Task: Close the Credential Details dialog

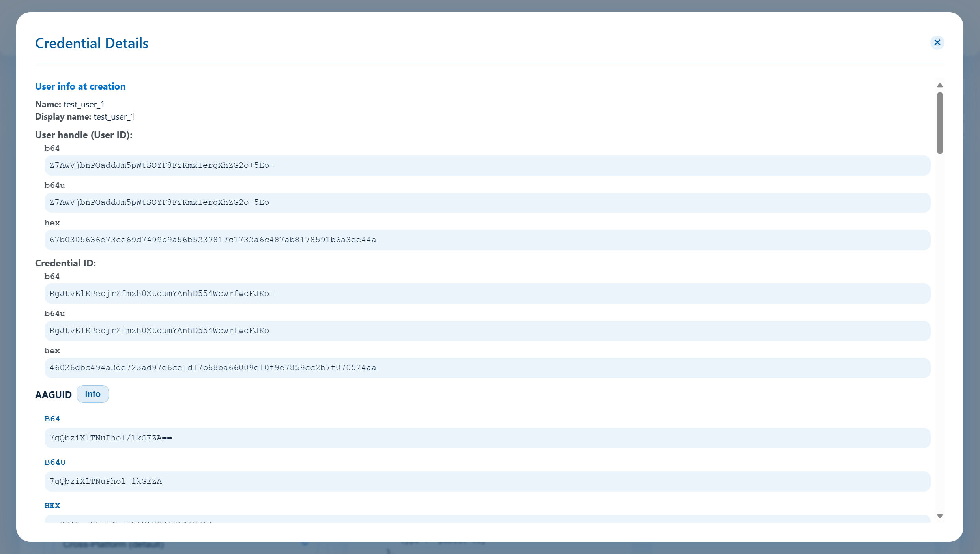Action: click(x=937, y=43)
